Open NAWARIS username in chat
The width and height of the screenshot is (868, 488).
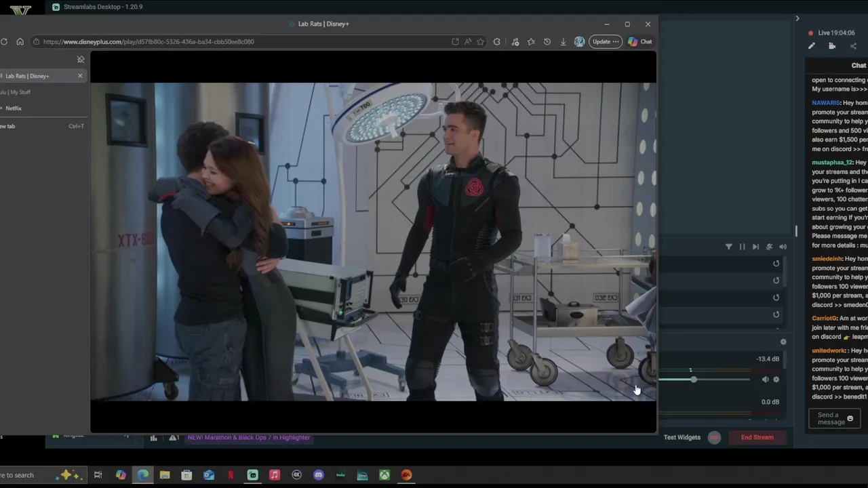pos(825,103)
